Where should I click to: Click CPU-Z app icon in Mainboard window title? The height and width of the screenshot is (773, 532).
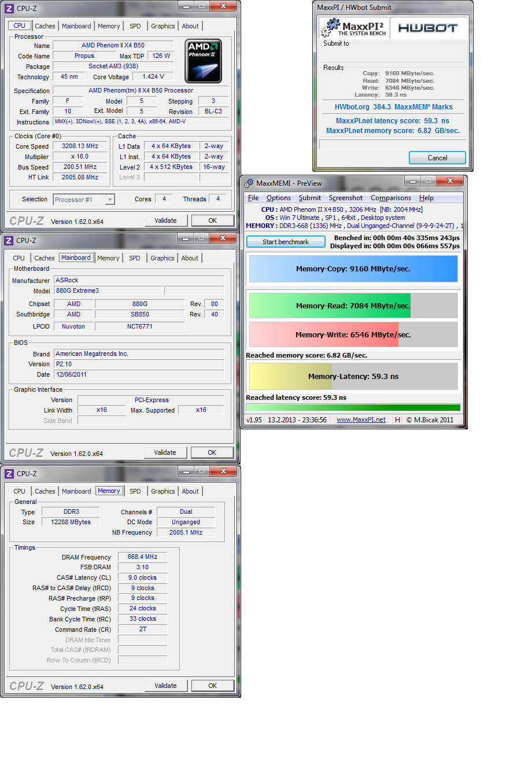click(9, 241)
